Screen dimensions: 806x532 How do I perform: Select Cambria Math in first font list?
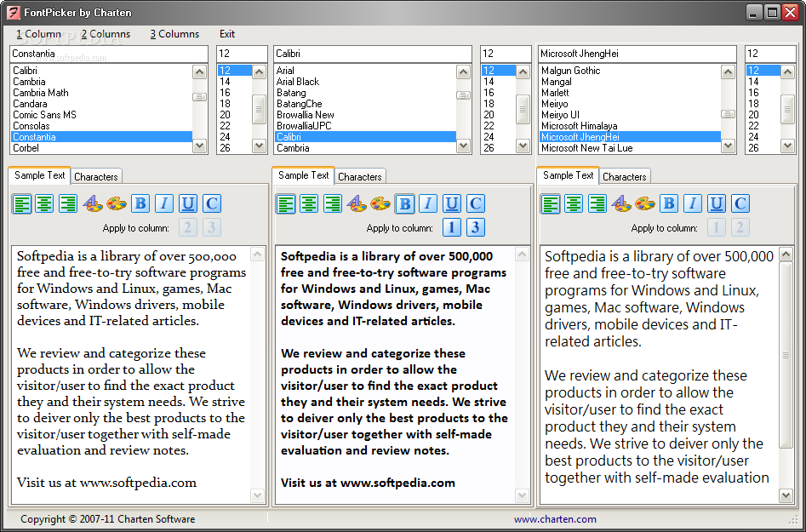(101, 93)
